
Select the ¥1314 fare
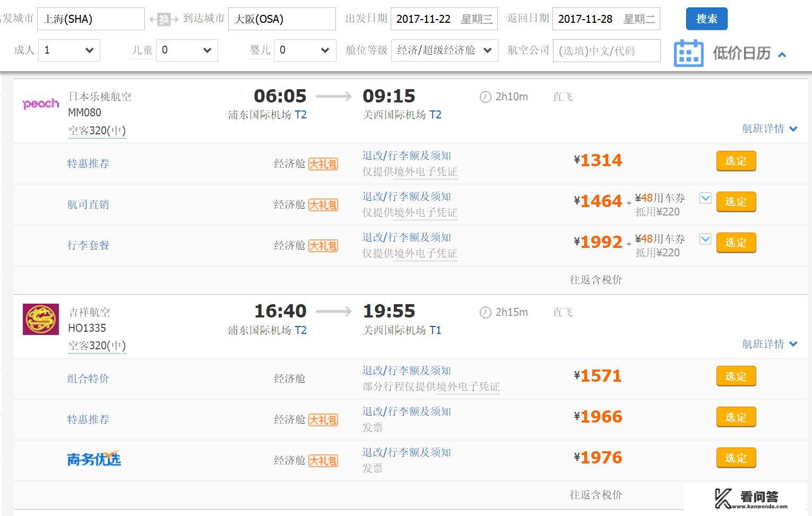point(736,161)
